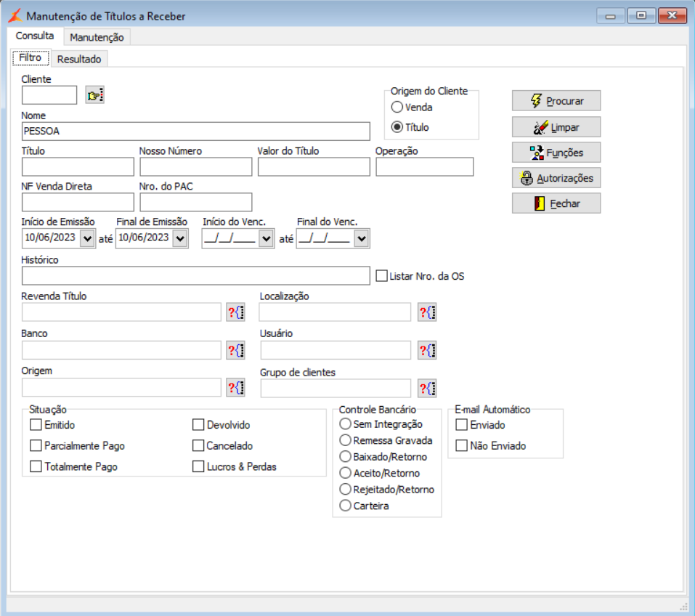
Task: Open Banco lookup icon
Action: click(235, 350)
